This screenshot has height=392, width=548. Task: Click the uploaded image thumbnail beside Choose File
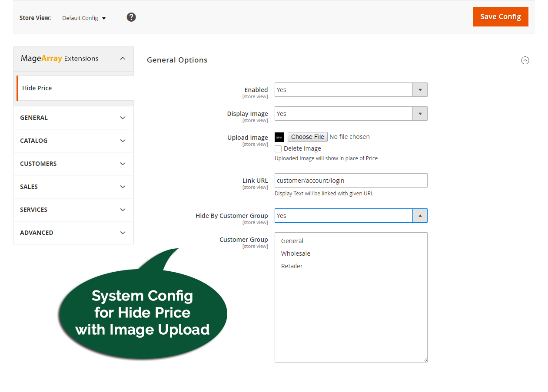click(x=279, y=136)
